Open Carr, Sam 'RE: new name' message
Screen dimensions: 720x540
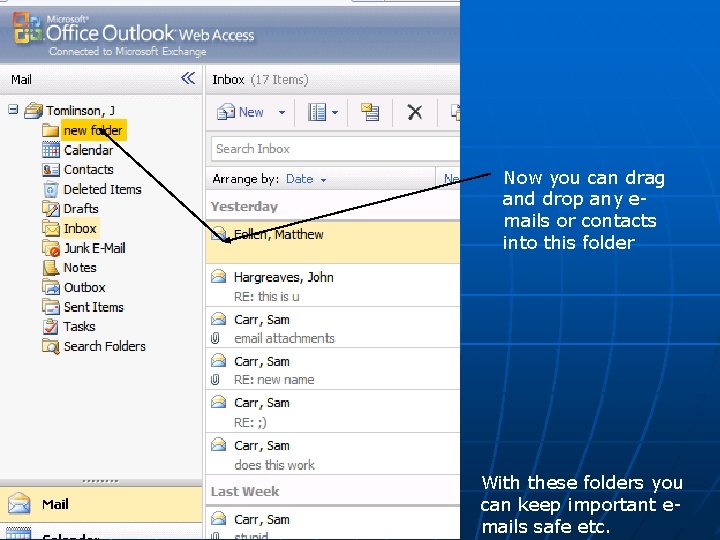click(333, 370)
